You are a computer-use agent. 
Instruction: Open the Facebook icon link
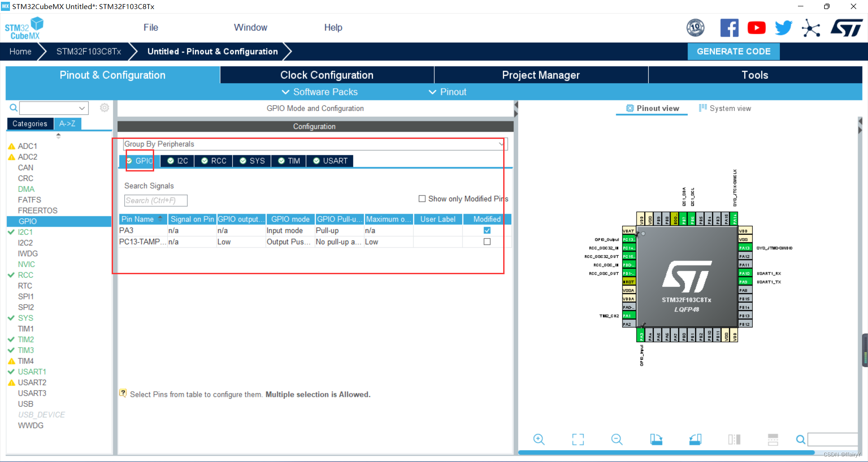[x=729, y=28]
